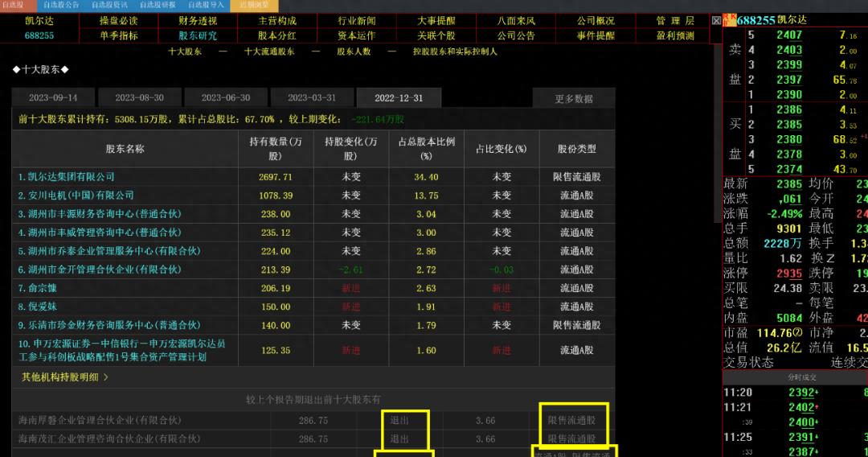The image size is (868, 457).
Task: Select the 股东研究 section
Action: point(198,35)
